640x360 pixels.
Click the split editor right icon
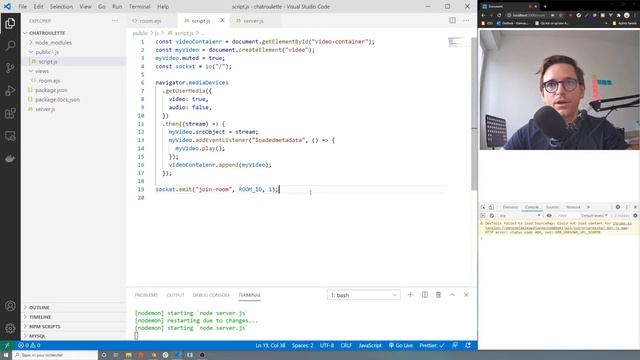(x=452, y=20)
